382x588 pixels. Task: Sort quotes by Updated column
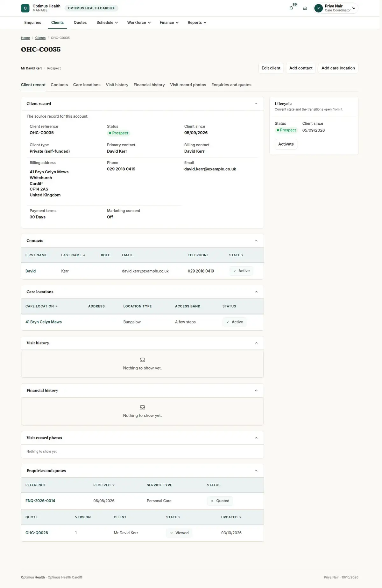pyautogui.click(x=231, y=517)
